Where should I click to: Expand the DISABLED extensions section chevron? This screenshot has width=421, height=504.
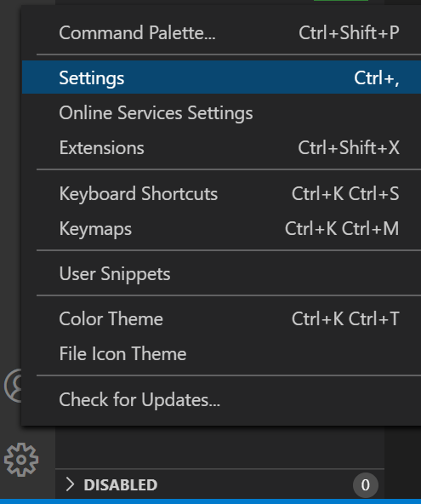[70, 484]
